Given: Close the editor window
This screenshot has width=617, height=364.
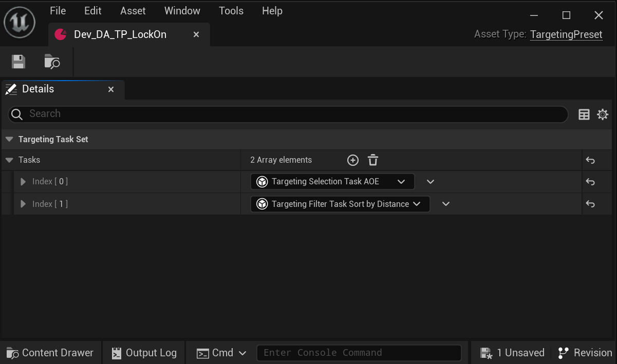Looking at the screenshot, I should [598, 15].
